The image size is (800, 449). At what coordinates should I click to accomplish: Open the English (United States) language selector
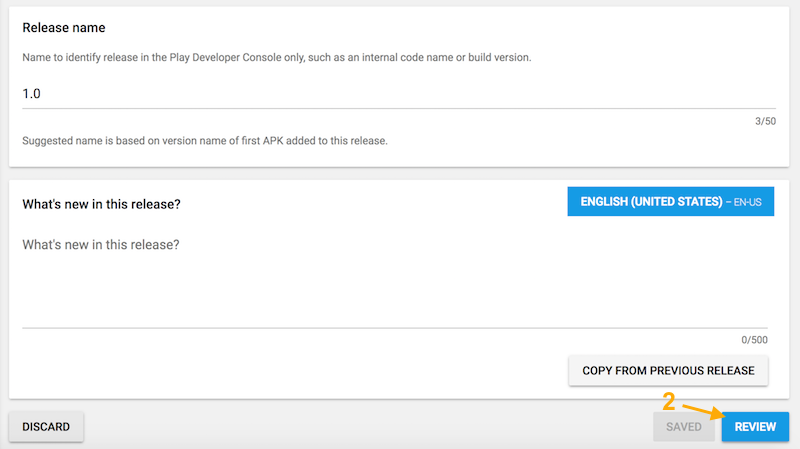[x=670, y=202]
